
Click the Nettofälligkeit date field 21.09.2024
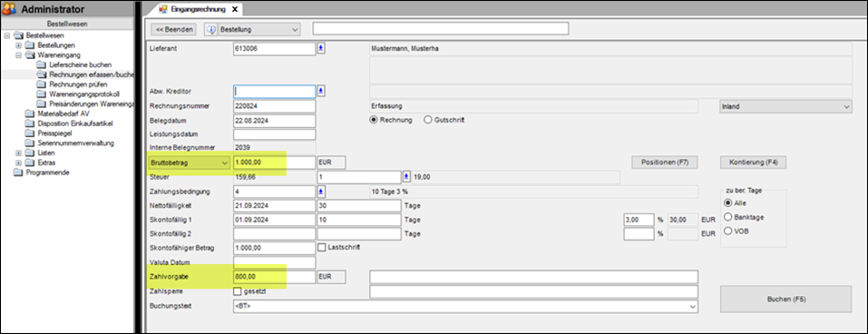tap(275, 205)
